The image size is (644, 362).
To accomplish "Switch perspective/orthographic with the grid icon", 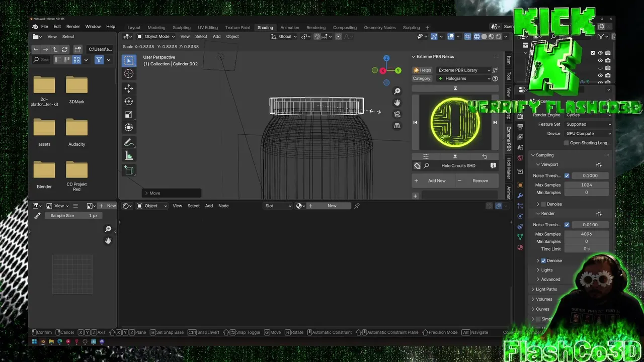I will pos(397,126).
